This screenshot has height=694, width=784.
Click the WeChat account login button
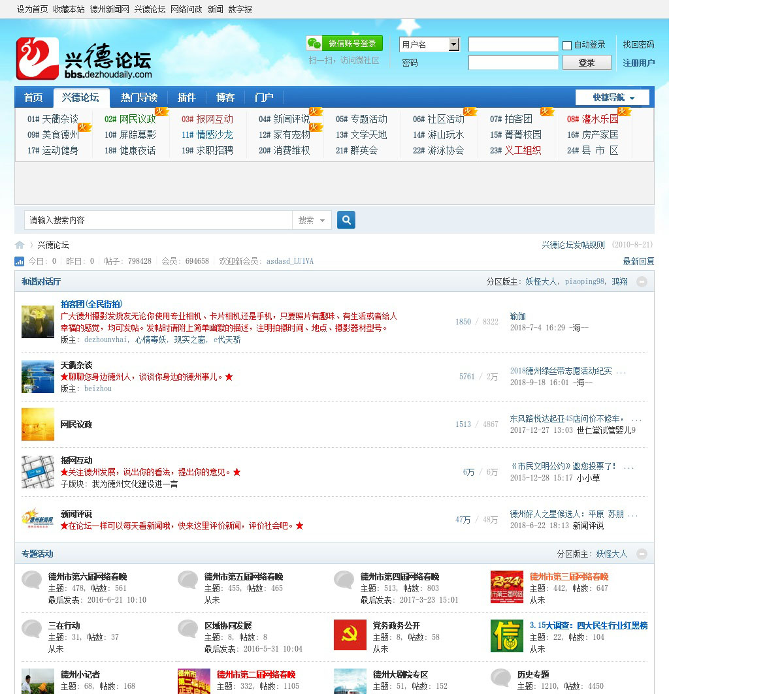344,44
